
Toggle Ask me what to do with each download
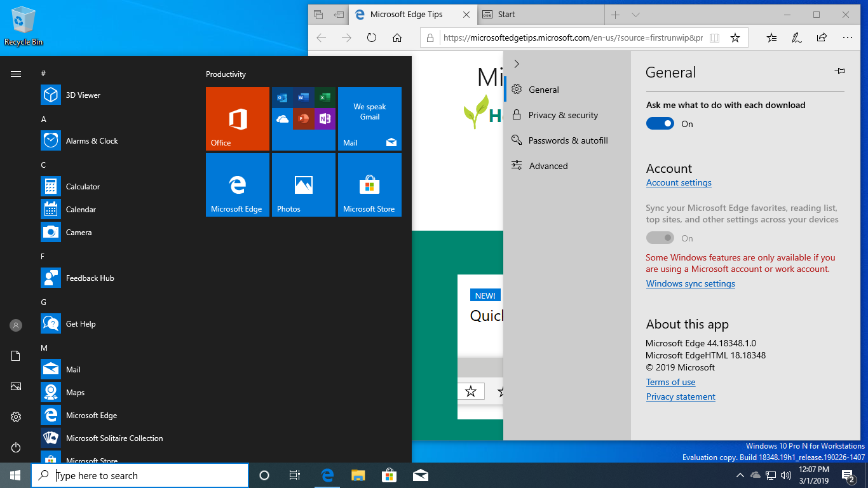click(x=660, y=124)
